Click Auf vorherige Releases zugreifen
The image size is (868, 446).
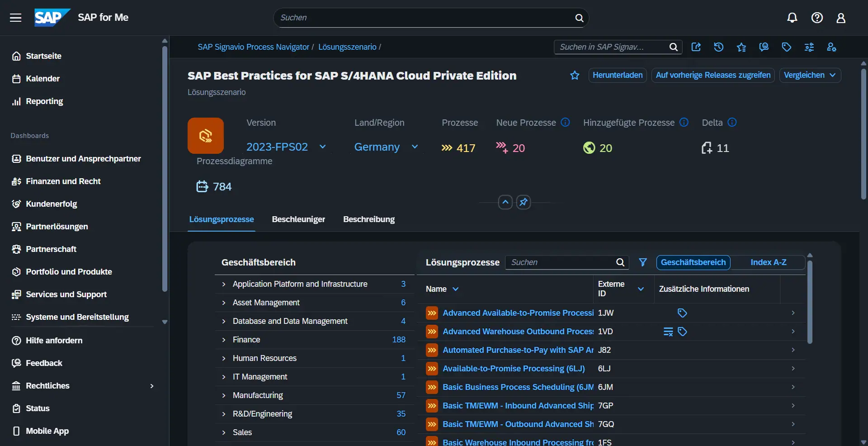click(x=713, y=75)
